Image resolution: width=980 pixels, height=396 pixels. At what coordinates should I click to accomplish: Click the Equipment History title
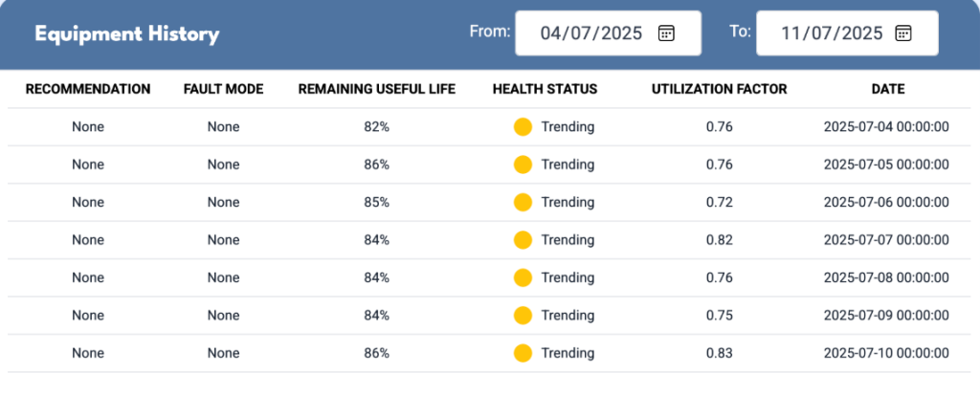pos(127,33)
